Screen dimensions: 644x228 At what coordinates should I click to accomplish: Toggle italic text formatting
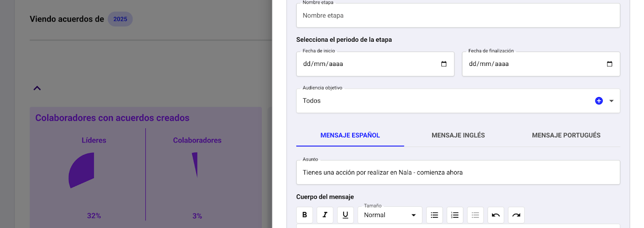point(325,215)
